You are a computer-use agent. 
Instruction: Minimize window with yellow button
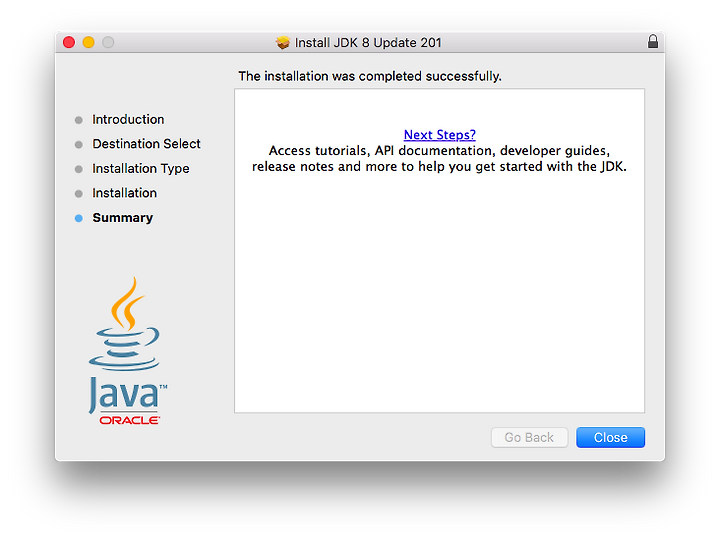coord(88,42)
